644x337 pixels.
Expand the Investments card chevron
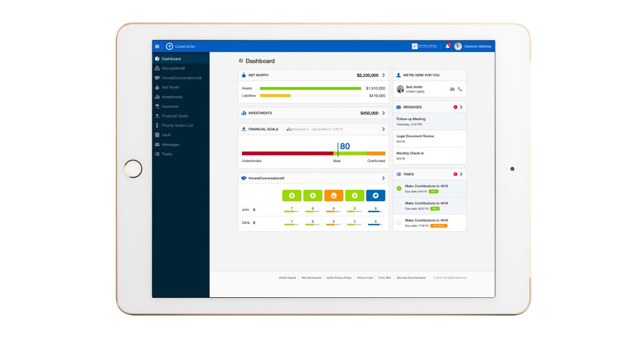coord(383,113)
